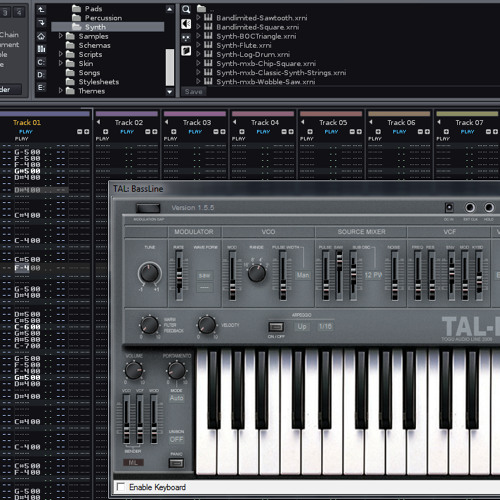
Task: Open the library bars icon in browser
Action: pos(41,49)
